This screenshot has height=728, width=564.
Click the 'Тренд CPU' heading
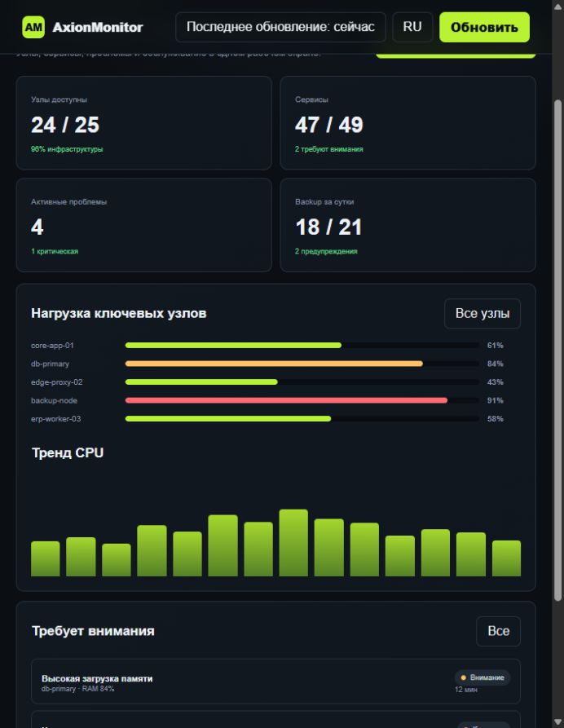(x=68, y=452)
